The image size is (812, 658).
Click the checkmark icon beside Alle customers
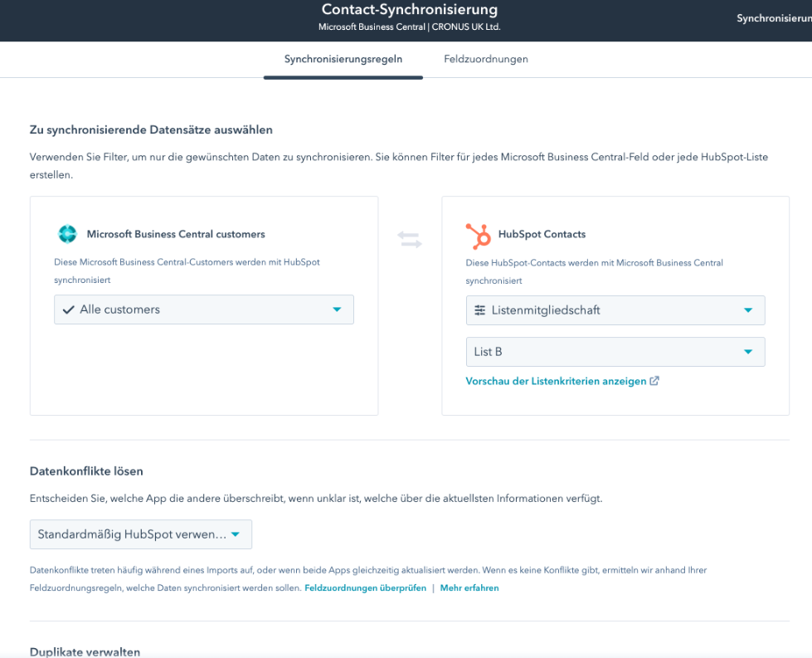point(68,310)
